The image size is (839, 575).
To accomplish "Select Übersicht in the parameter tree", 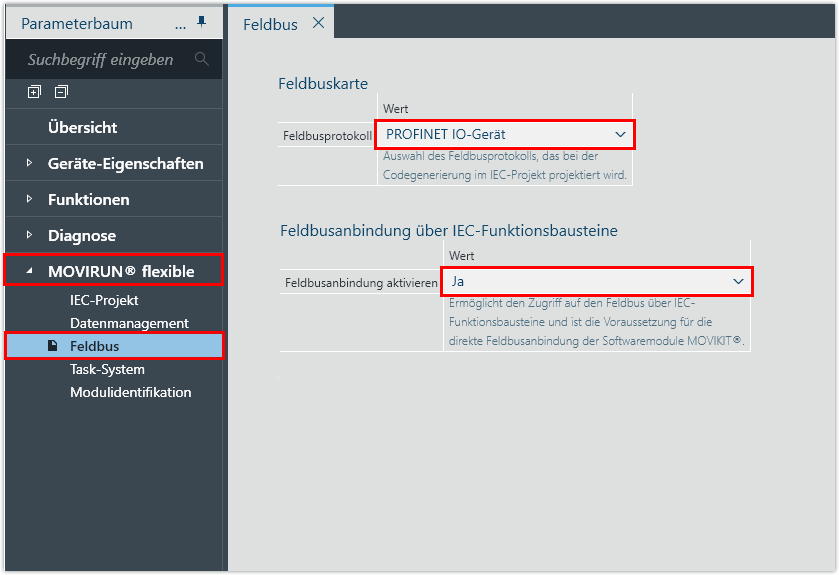I will pyautogui.click(x=82, y=127).
